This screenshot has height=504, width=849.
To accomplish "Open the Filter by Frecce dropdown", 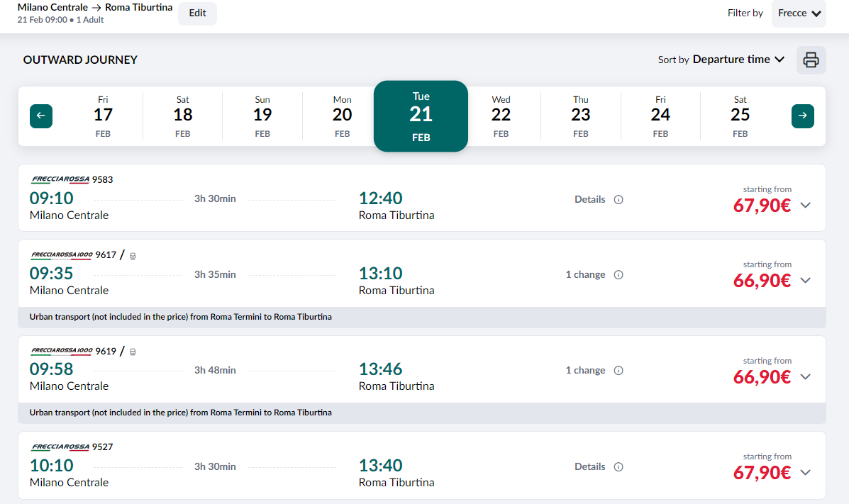I will pyautogui.click(x=799, y=13).
